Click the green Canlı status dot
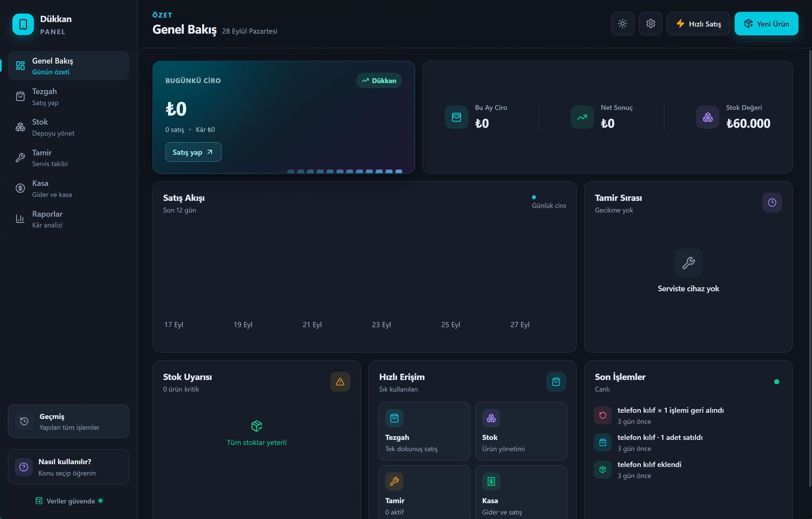The width and height of the screenshot is (812, 519). point(777,382)
